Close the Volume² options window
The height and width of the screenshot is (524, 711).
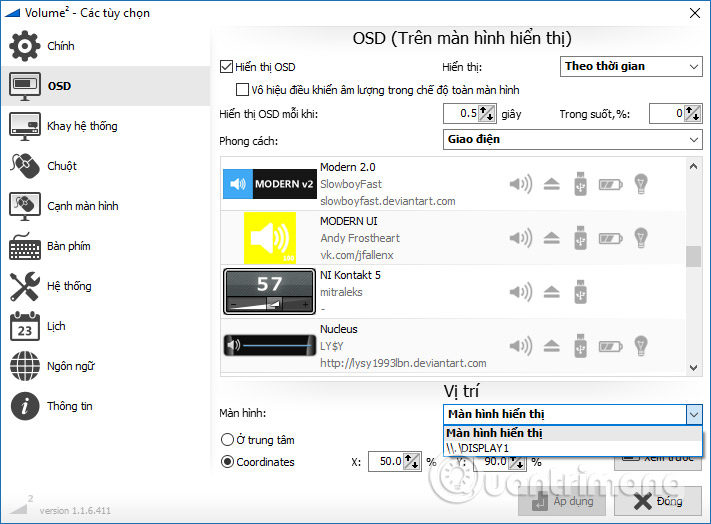pyautogui.click(x=695, y=13)
